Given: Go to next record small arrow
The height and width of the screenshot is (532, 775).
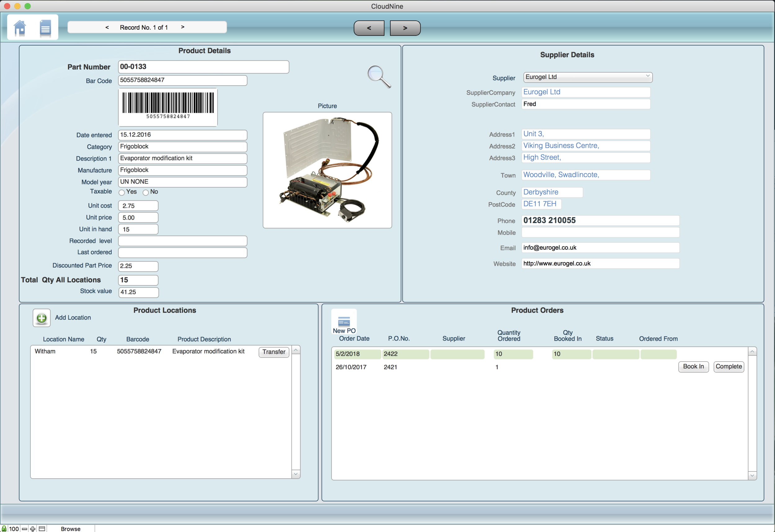Looking at the screenshot, I should click(x=182, y=27).
